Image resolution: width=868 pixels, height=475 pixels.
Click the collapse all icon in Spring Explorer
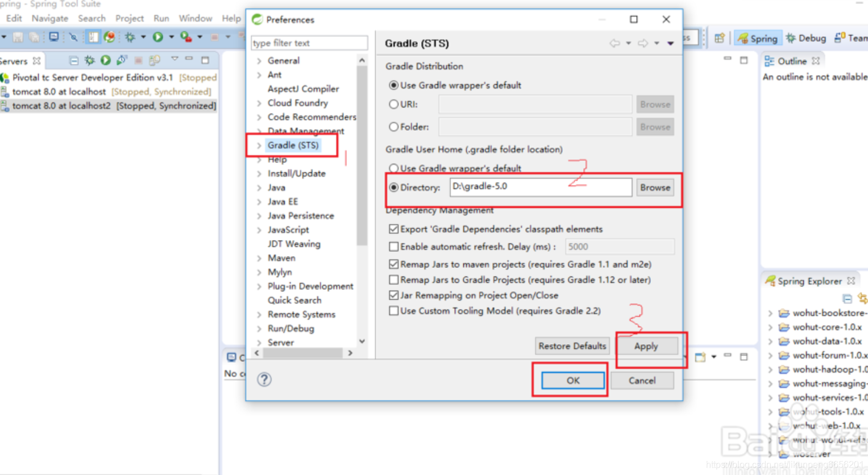tap(847, 299)
